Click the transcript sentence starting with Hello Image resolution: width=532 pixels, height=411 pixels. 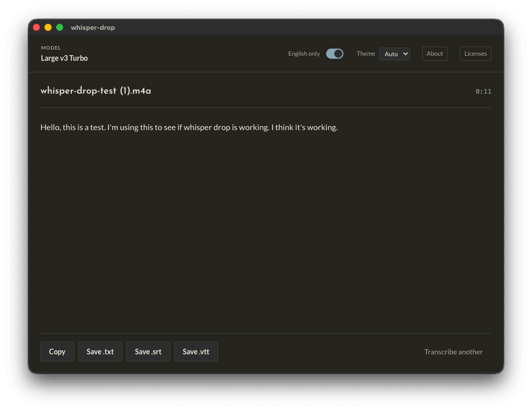point(189,128)
